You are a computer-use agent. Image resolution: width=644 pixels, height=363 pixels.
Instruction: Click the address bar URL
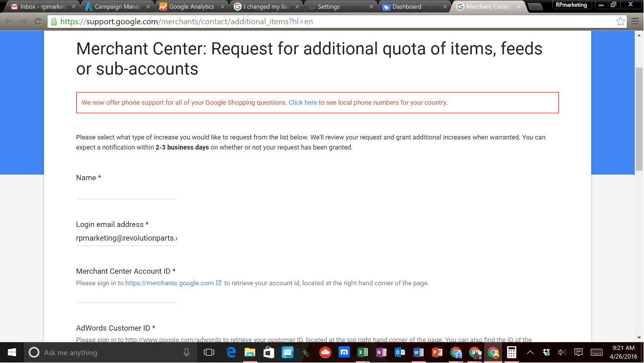click(186, 22)
